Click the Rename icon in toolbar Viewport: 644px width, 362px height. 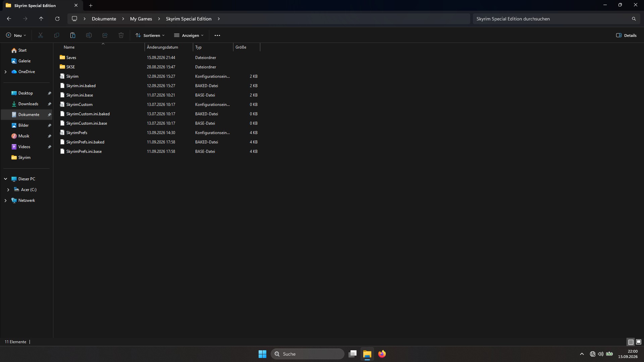coord(89,35)
